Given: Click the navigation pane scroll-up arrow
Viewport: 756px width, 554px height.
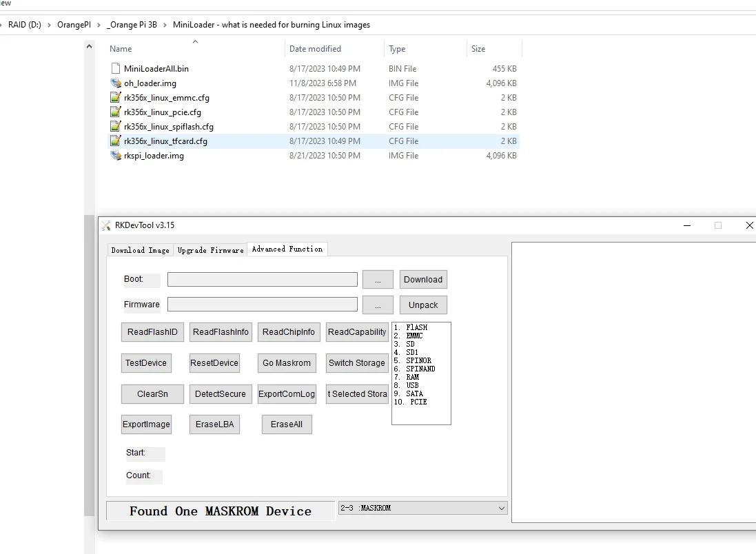Looking at the screenshot, I should (89, 46).
